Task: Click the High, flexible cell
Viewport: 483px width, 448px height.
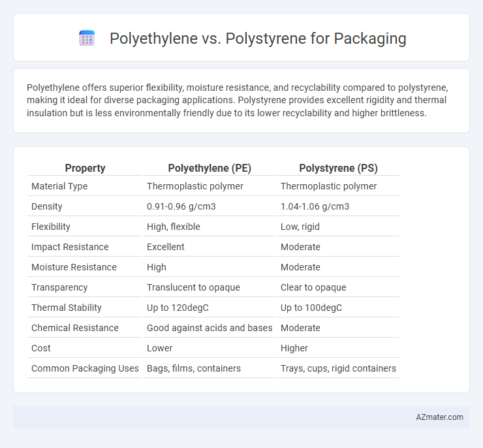Action: click(x=174, y=227)
